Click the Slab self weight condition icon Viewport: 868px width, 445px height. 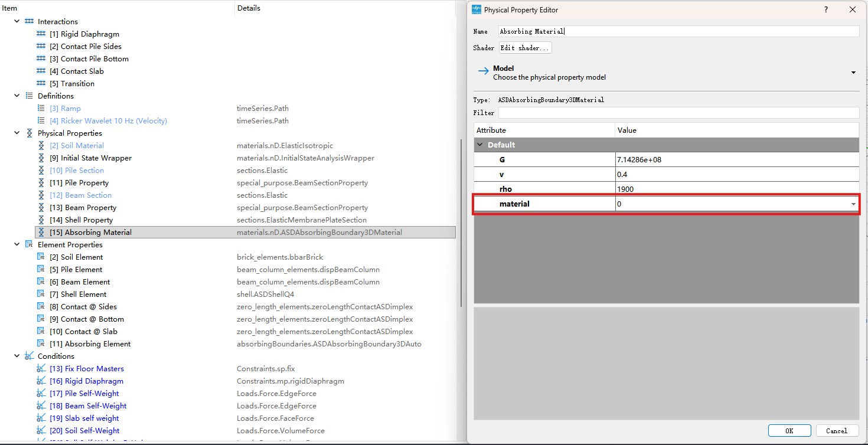41,418
